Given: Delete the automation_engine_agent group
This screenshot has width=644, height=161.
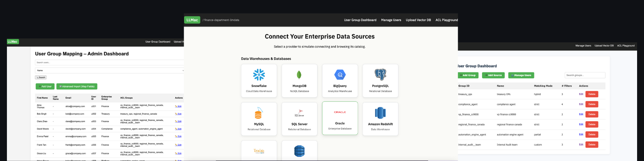Looking at the screenshot, I should click(x=592, y=134).
